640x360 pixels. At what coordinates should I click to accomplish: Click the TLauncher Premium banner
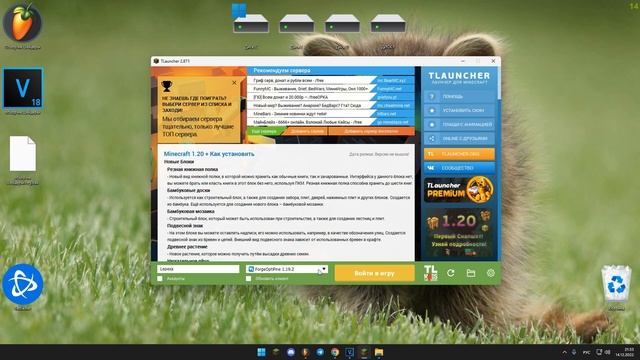(459, 189)
